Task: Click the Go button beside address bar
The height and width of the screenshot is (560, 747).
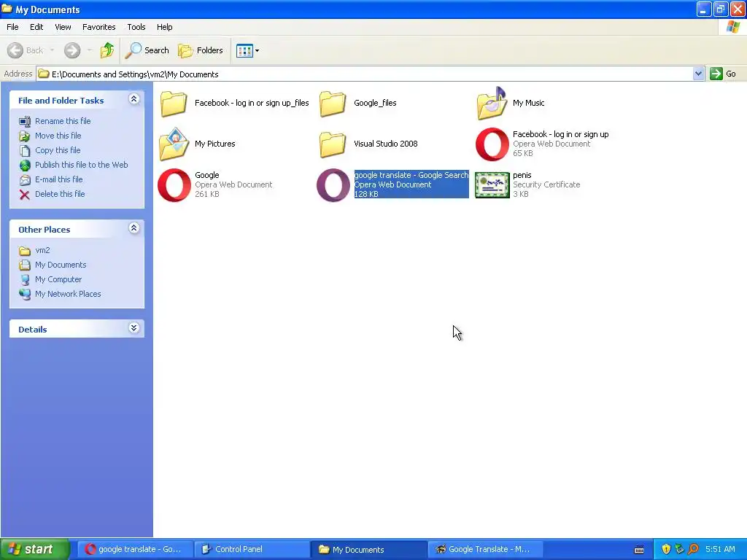Action: (723, 74)
